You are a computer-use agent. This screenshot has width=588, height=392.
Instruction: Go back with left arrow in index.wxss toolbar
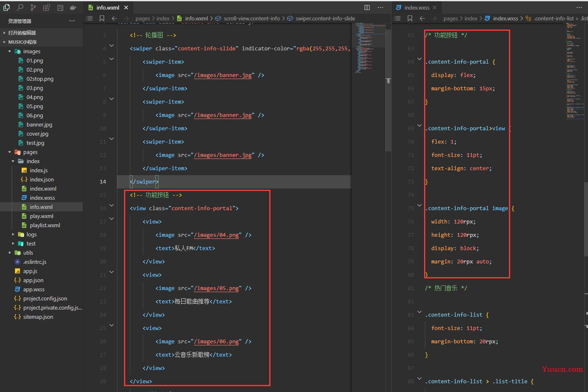click(422, 18)
